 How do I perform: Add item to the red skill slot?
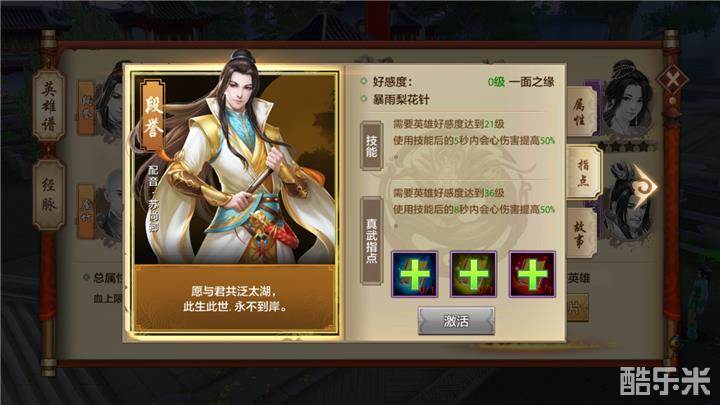pyautogui.click(x=532, y=274)
